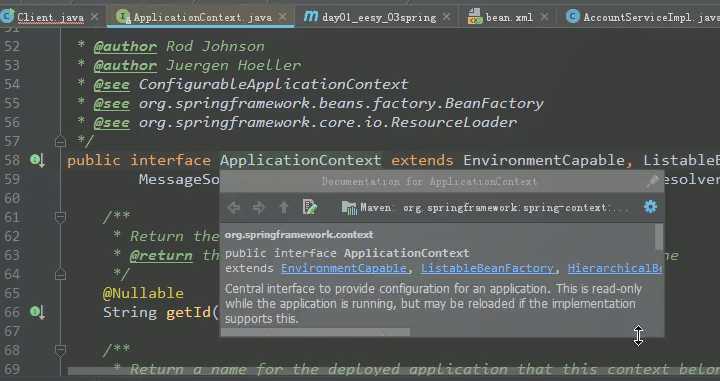Viewport: 720px width, 381px height.
Task: Click the Edit Source icon in documentation popup
Action: coord(310,207)
